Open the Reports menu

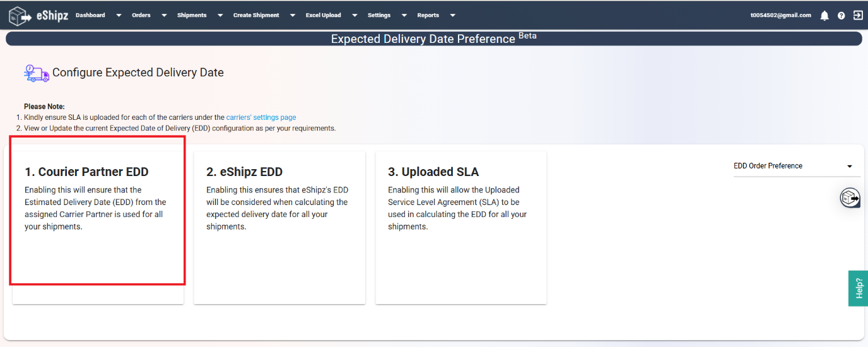click(428, 15)
